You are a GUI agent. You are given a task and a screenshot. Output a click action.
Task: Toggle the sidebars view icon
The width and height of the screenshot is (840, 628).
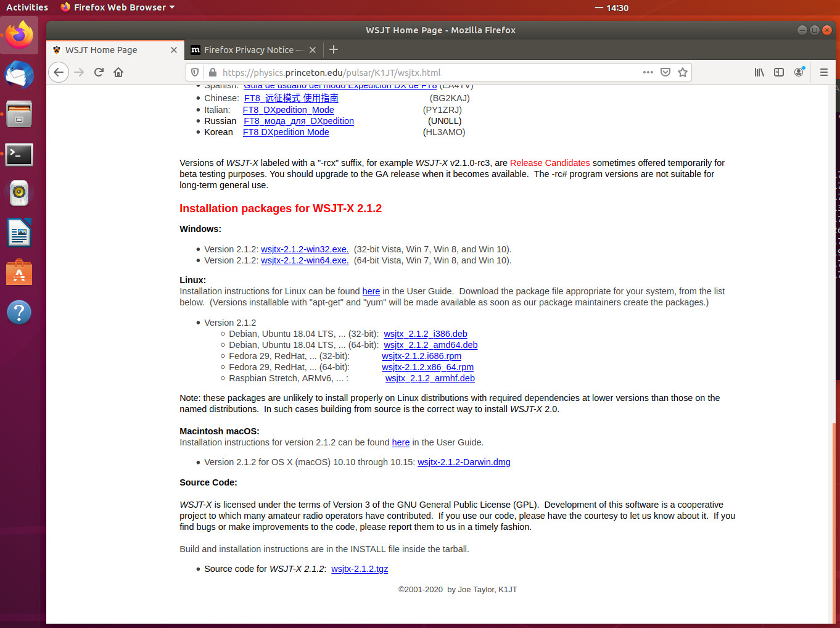tap(779, 72)
